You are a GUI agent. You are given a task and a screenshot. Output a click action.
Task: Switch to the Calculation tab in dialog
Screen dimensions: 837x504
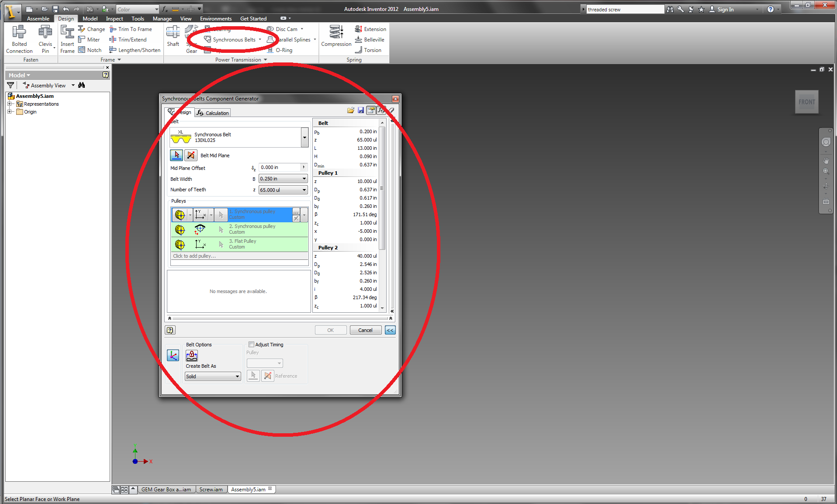213,113
